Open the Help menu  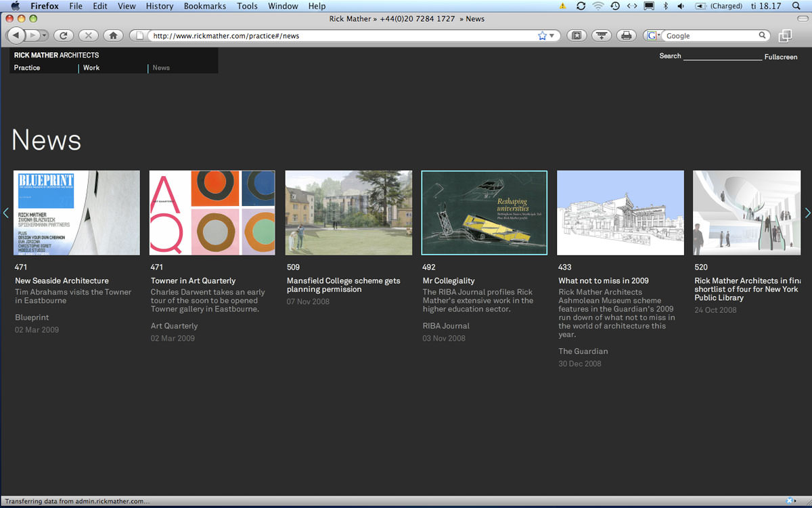tap(317, 6)
